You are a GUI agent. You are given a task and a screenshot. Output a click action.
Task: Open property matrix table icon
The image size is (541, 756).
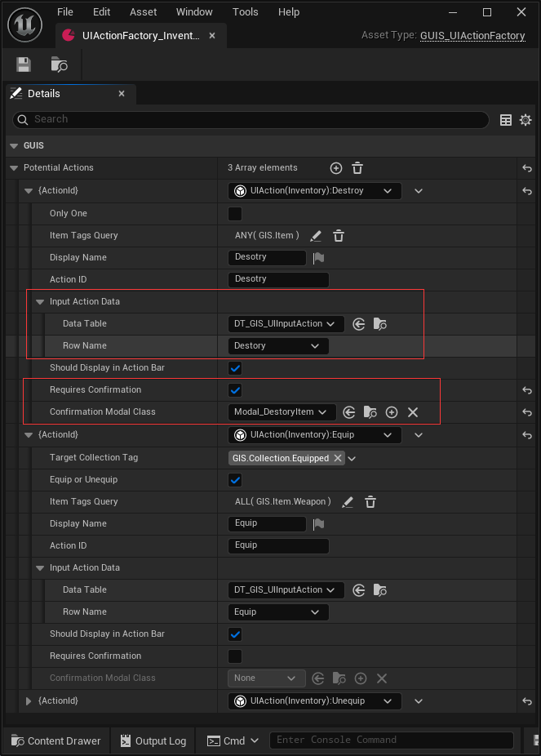(506, 119)
